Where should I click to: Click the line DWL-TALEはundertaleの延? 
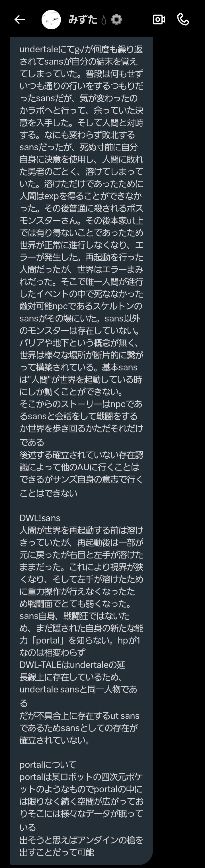(x=73, y=665)
